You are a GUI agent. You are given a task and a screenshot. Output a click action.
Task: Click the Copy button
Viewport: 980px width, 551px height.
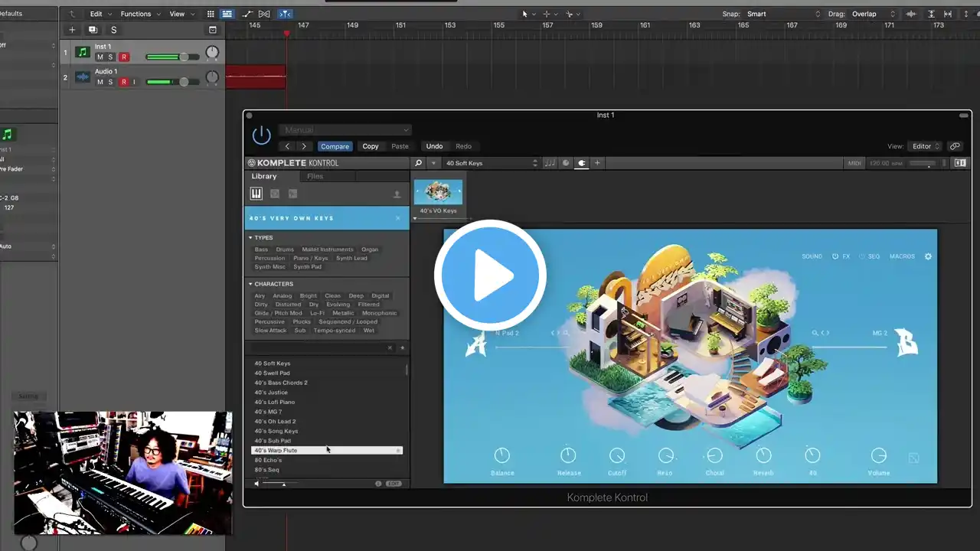click(371, 146)
